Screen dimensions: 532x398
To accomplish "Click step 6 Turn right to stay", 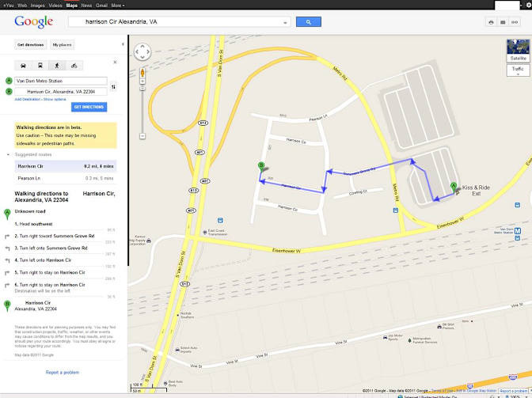I will tap(50, 285).
